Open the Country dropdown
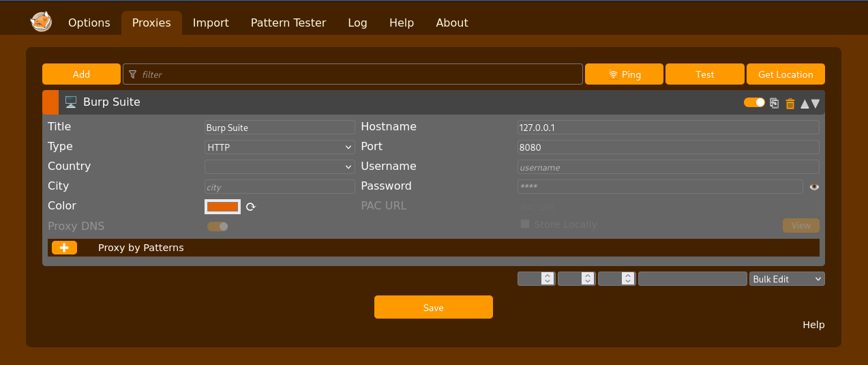 click(280, 166)
